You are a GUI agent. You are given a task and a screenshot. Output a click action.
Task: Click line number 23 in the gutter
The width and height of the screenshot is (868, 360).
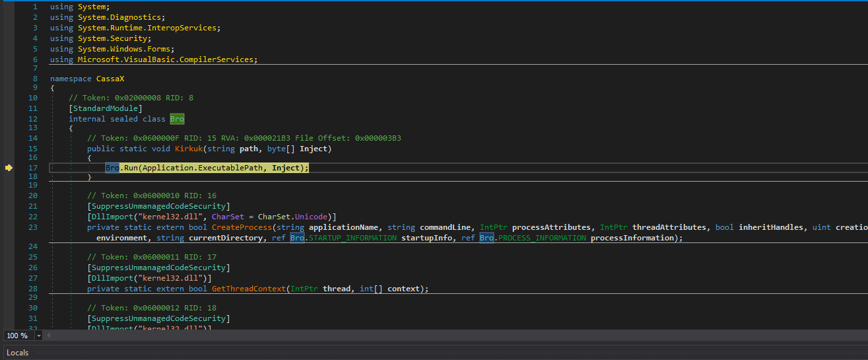pyautogui.click(x=33, y=227)
